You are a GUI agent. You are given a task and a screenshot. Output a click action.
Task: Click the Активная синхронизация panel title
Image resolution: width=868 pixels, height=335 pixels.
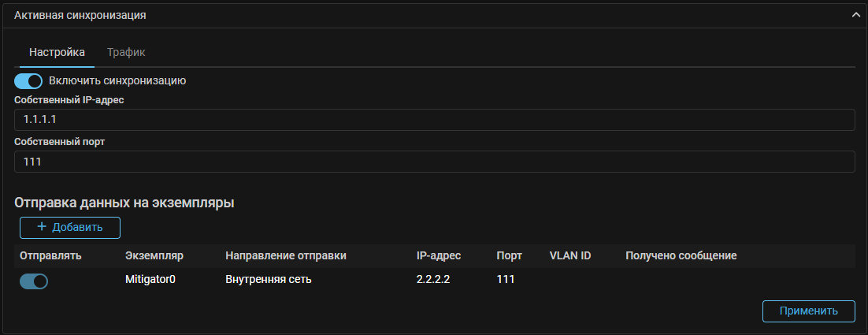[x=80, y=15]
